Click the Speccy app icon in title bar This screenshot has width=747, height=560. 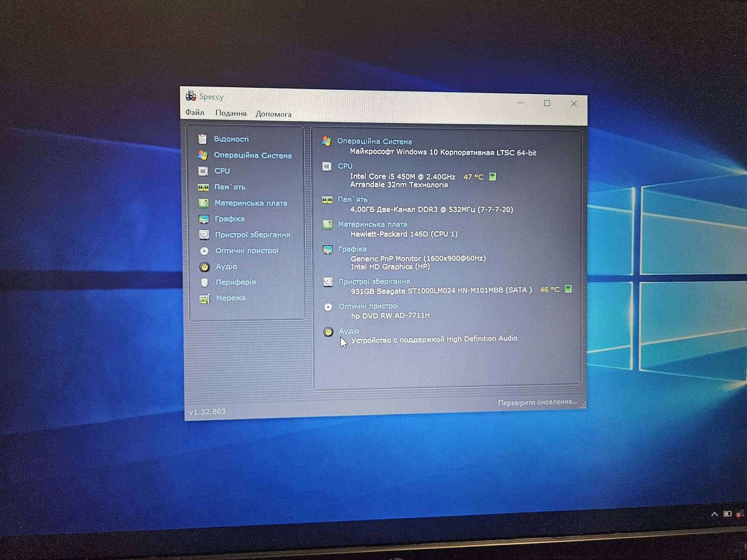tap(191, 96)
